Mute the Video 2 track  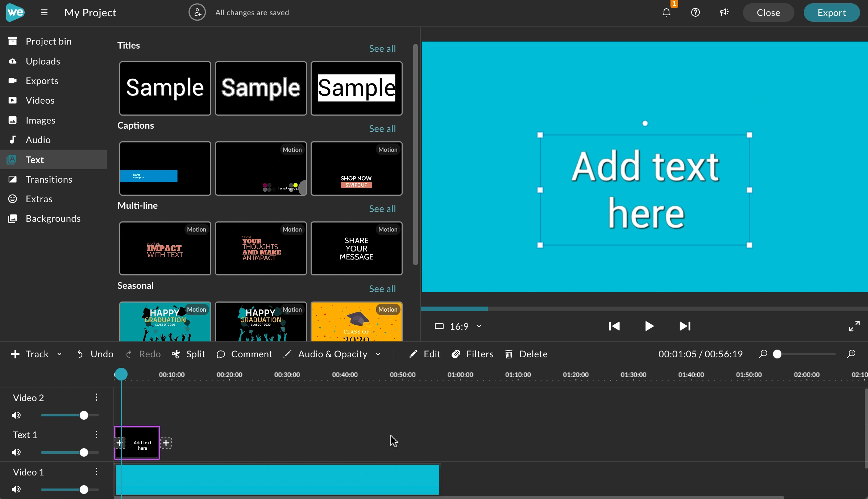(16, 415)
